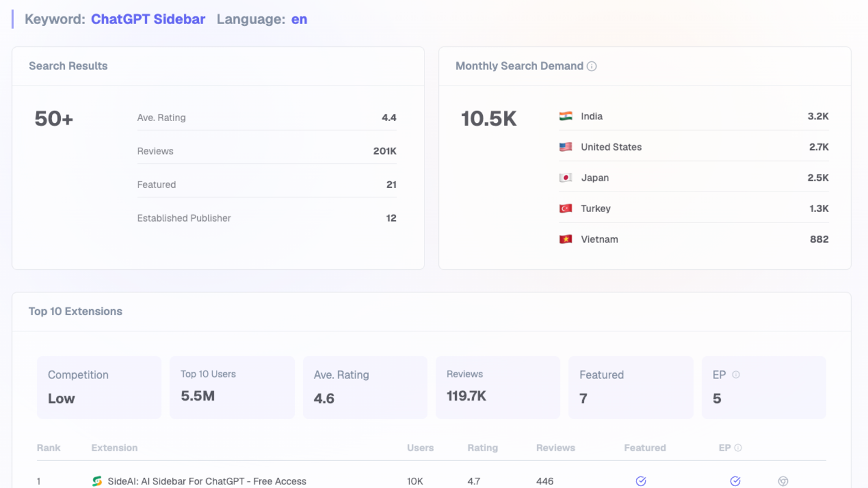Click the Featured badge icon in SideAI row

click(641, 481)
